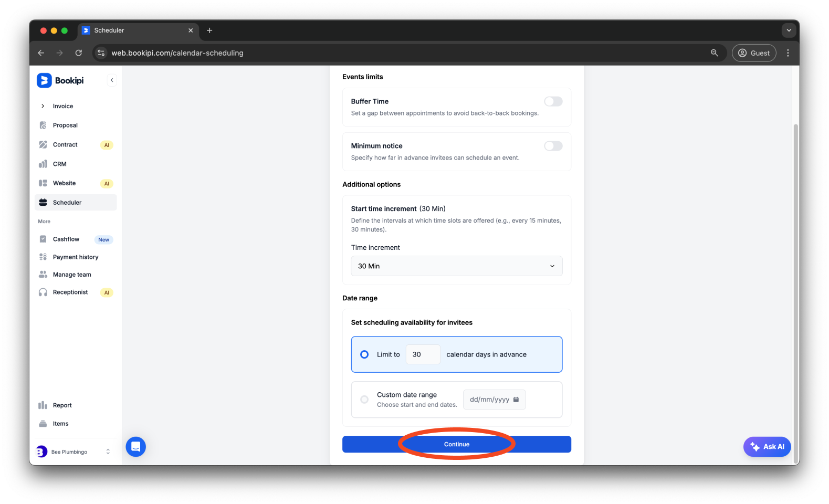Viewport: 829px width, 504px height.
Task: Open the Contract section icon
Action: point(43,144)
